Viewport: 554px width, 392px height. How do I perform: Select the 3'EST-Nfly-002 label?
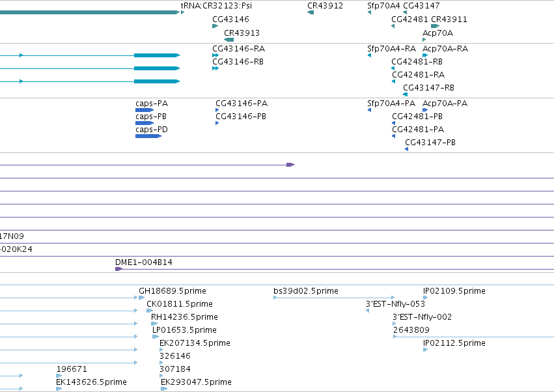[x=422, y=317]
